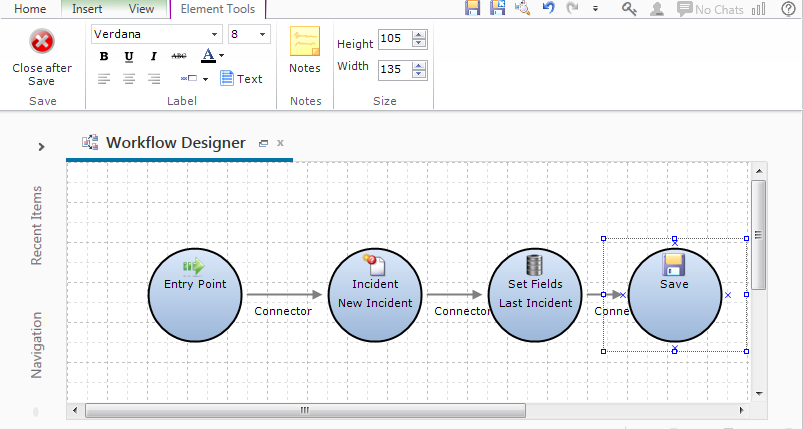Image resolution: width=803 pixels, height=429 pixels.
Task: Toggle strikethrough formatting
Action: pos(179,56)
